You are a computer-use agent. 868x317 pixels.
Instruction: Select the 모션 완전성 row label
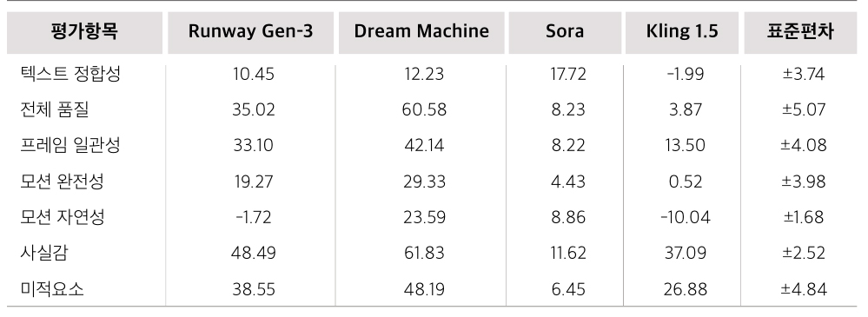tap(62, 182)
